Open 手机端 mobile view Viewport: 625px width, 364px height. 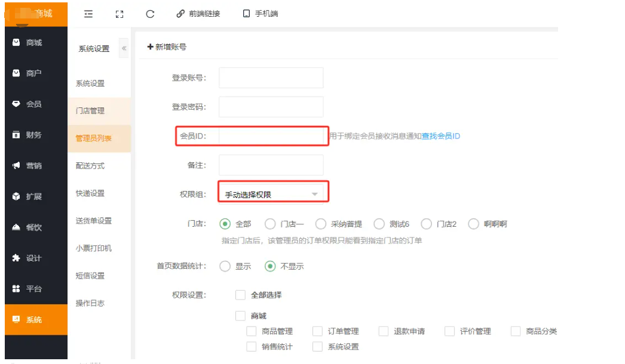pos(261,14)
